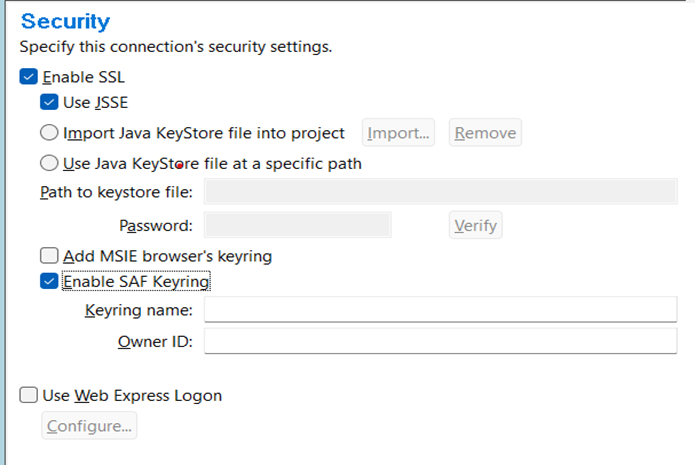Click the Keyring name text box
Viewport: 695px width, 465px height.
coord(440,310)
